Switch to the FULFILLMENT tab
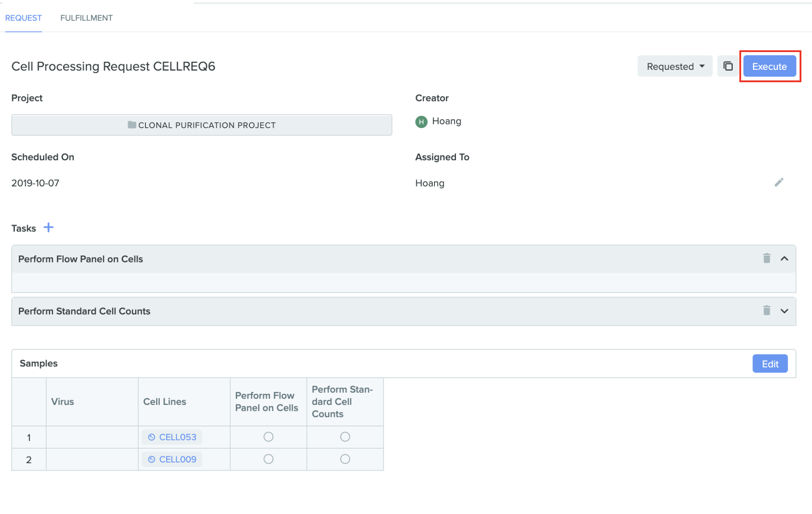Viewport: 812px width, 514px height. [86, 18]
